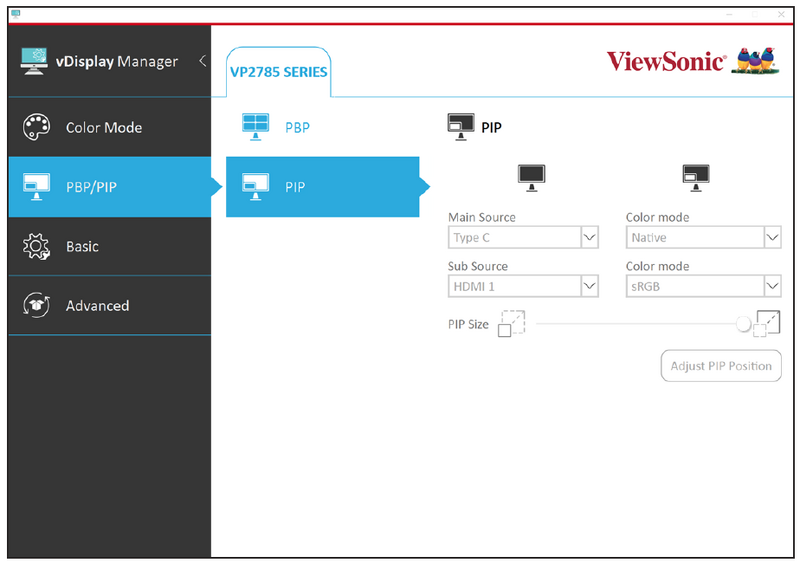Screen dimensions: 800x563
Task: Click the vDisplay Manager monitor logo icon
Action: [34, 61]
